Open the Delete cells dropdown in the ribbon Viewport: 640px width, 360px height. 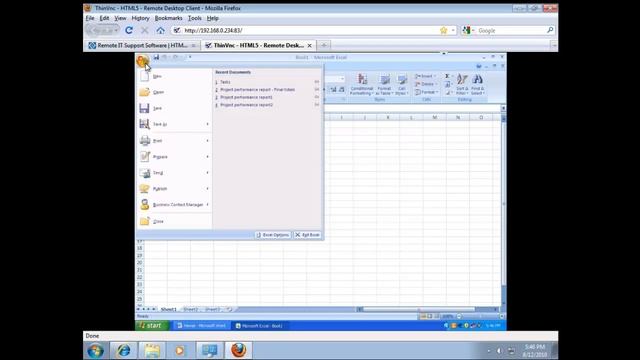pos(426,84)
